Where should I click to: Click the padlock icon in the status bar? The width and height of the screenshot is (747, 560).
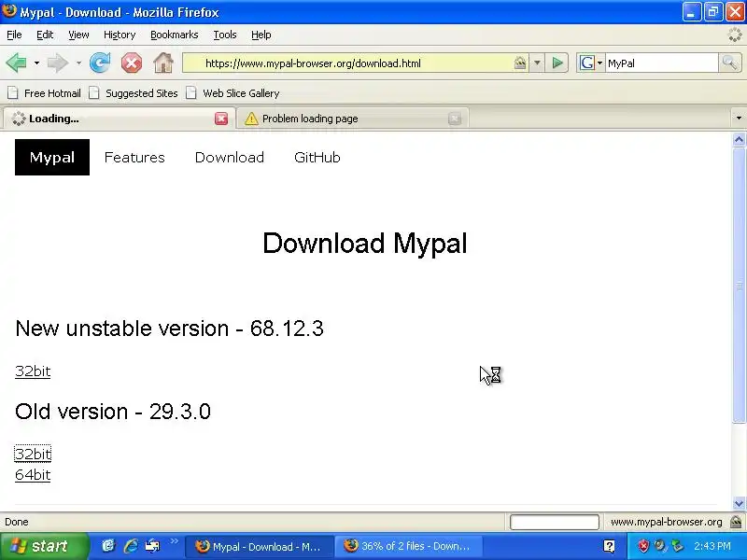tap(736, 522)
